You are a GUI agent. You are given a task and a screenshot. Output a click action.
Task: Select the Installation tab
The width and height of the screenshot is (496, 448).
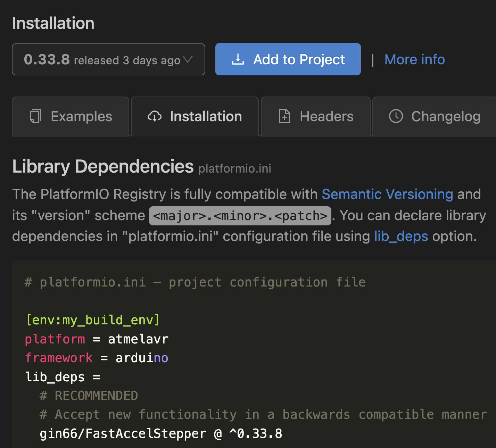point(195,116)
